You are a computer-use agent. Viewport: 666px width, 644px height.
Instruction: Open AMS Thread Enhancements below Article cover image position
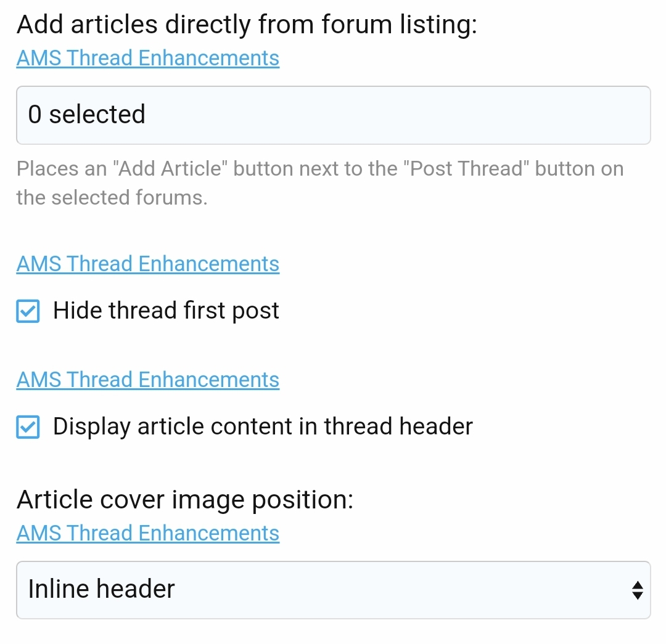(147, 532)
